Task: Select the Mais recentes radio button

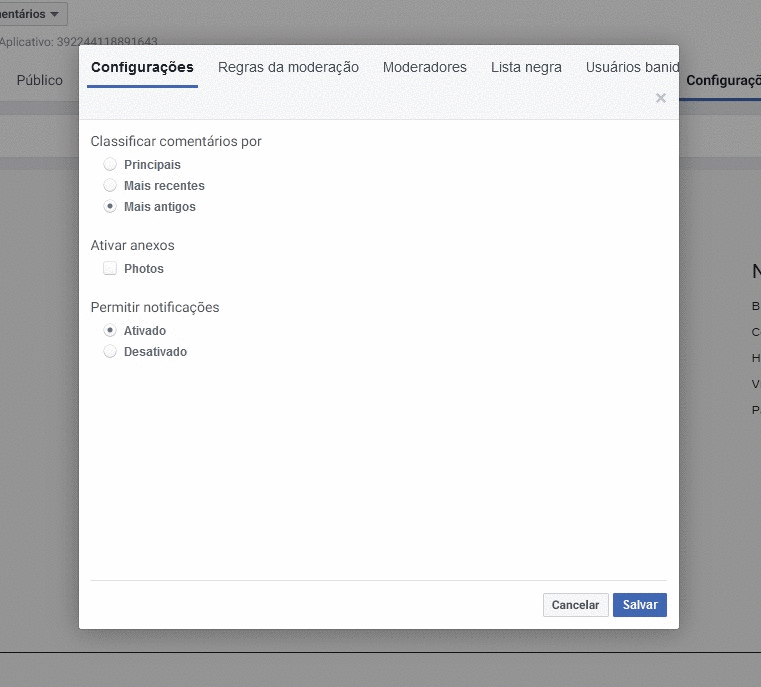Action: pos(110,185)
